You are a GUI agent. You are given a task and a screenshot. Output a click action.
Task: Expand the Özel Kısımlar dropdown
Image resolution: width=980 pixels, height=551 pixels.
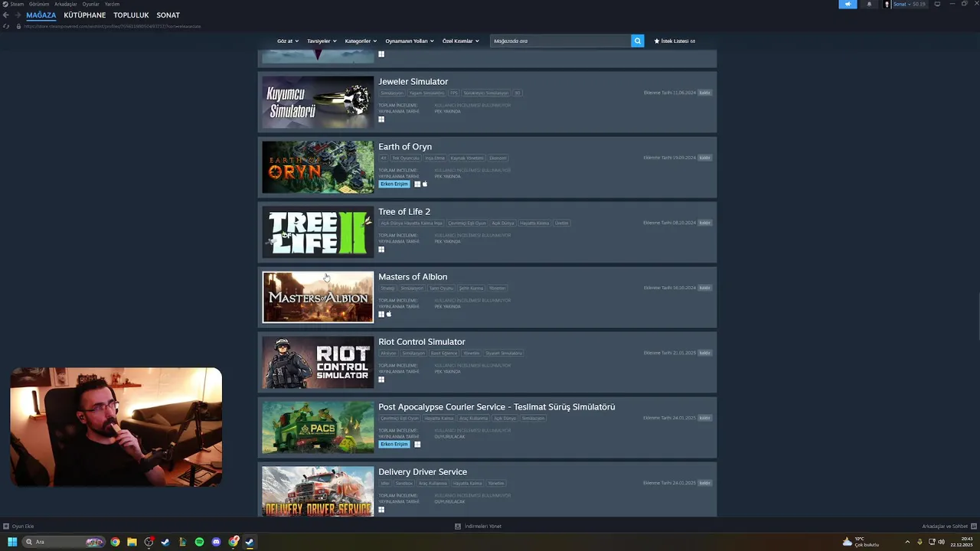pos(460,41)
